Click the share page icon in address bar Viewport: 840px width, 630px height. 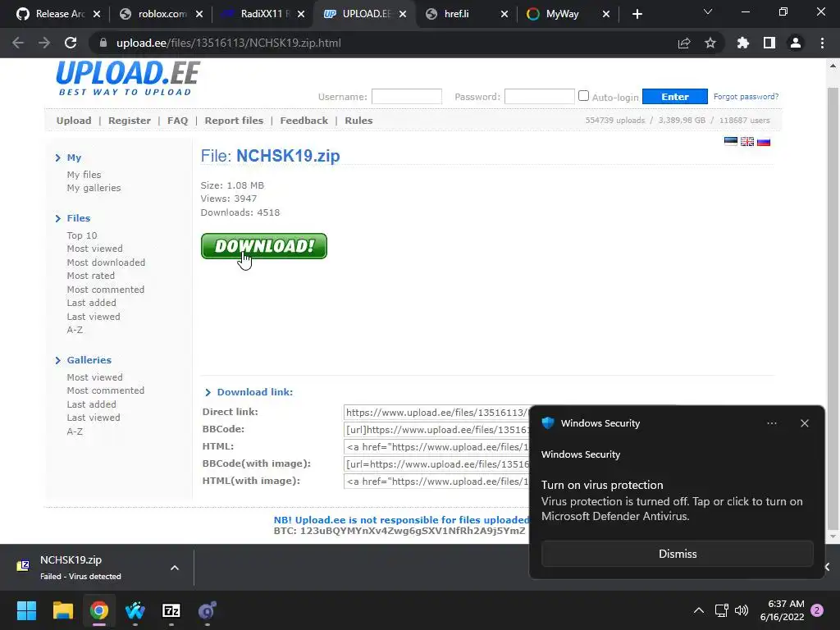click(x=684, y=43)
